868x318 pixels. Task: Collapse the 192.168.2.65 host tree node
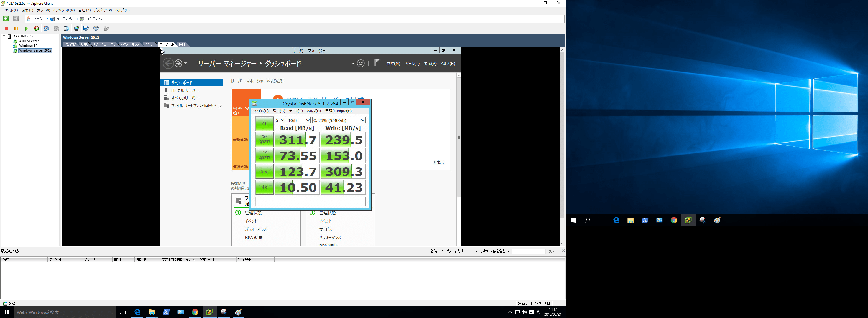point(4,36)
